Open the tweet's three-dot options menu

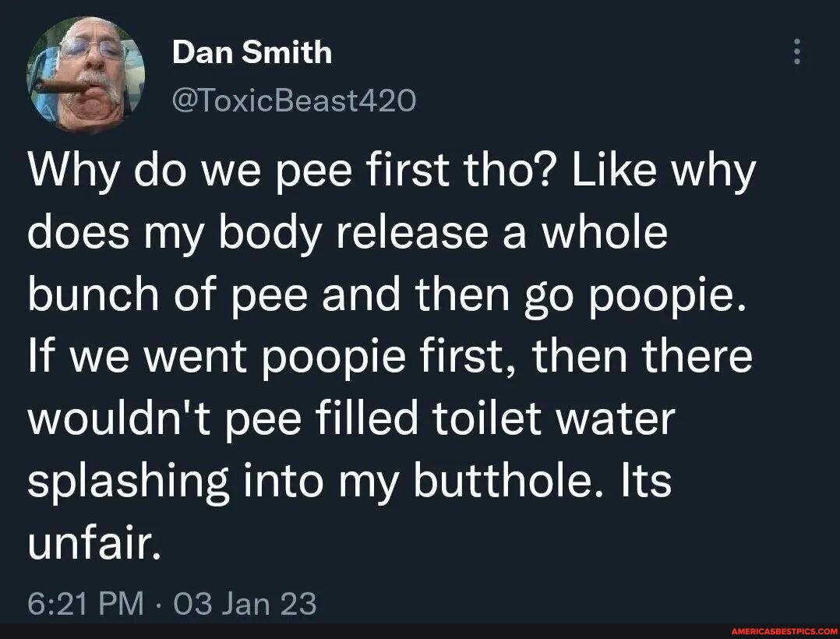(x=796, y=51)
